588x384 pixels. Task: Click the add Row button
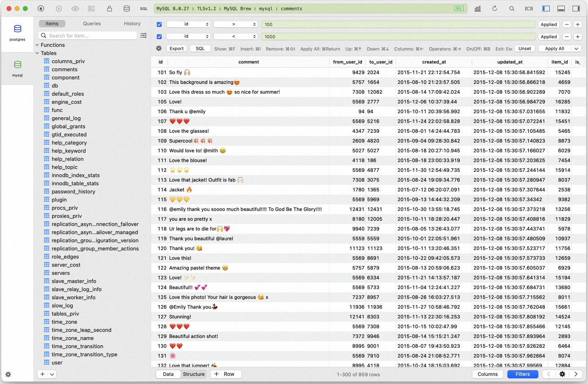click(226, 374)
